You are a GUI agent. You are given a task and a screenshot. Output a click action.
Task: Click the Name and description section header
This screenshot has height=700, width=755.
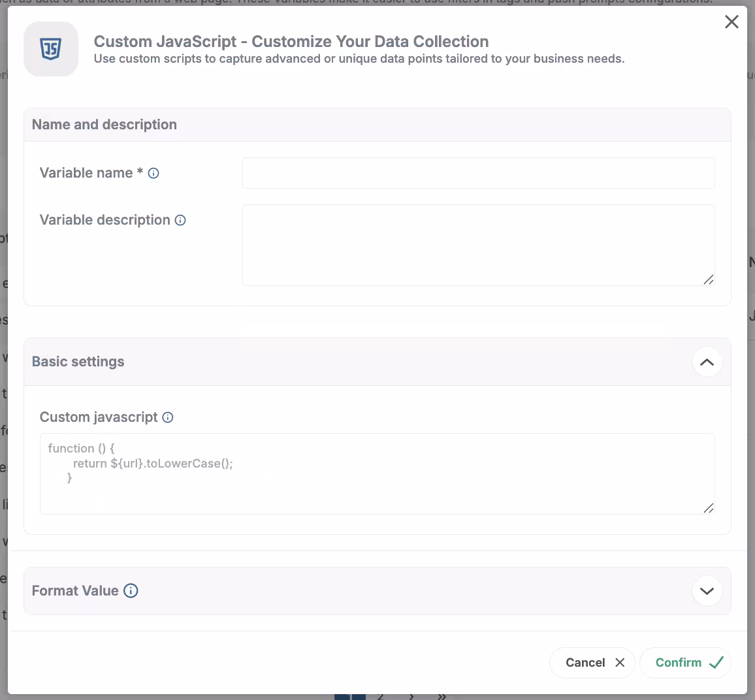tap(104, 125)
